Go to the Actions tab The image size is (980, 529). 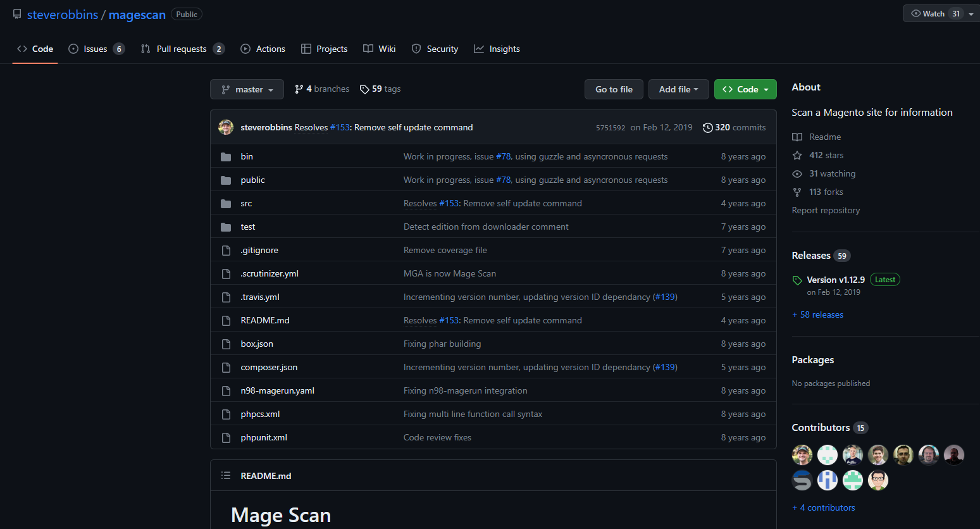(x=263, y=49)
